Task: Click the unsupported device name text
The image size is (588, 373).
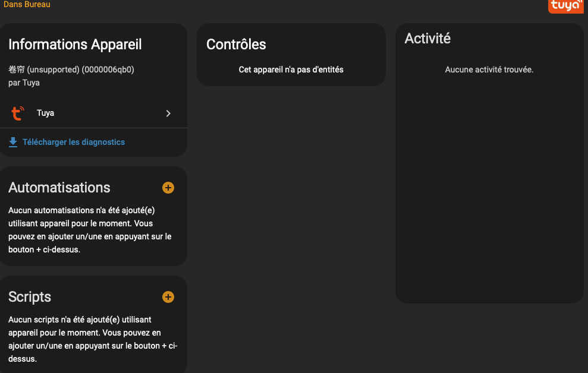Action: 71,69
